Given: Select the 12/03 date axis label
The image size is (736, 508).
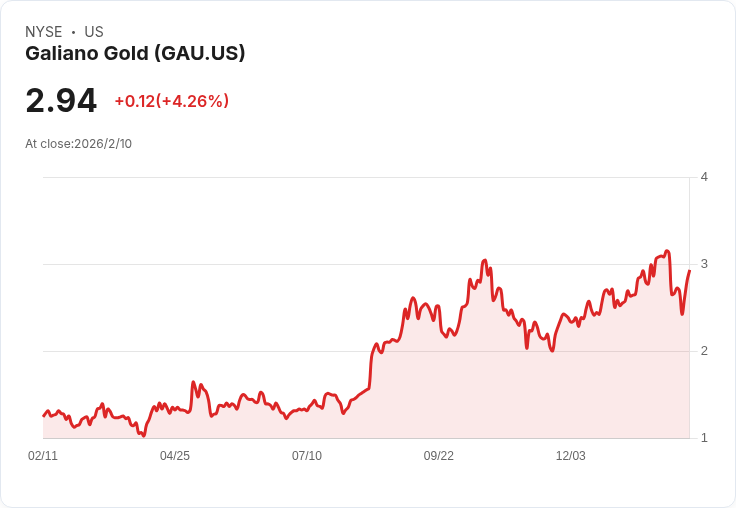Looking at the screenshot, I should [571, 456].
